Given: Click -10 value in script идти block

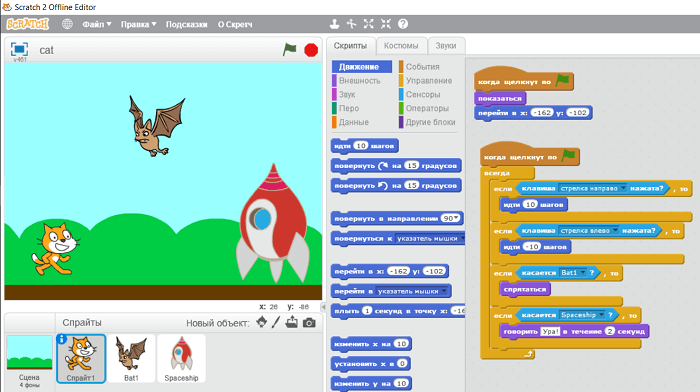Looking at the screenshot, I should click(x=531, y=246).
